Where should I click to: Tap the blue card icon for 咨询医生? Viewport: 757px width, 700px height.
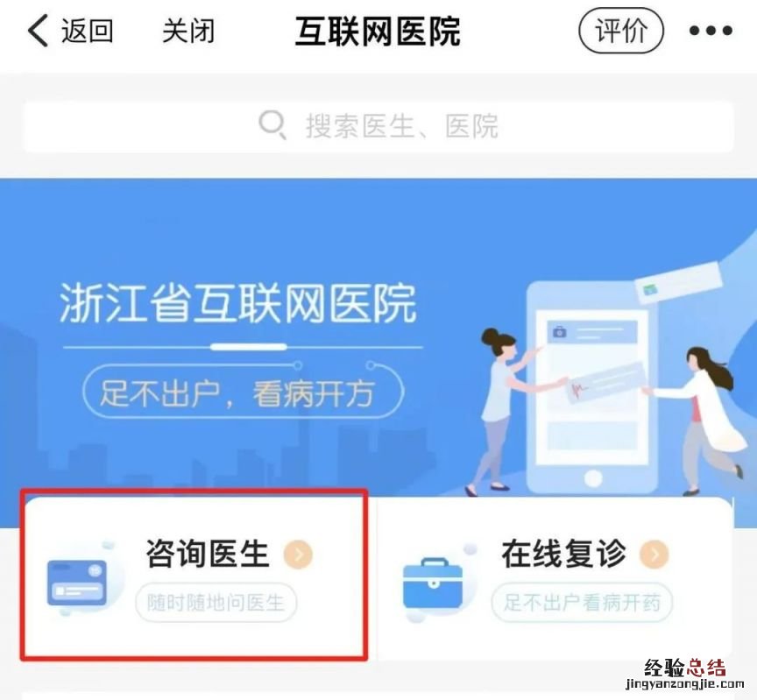[77, 583]
